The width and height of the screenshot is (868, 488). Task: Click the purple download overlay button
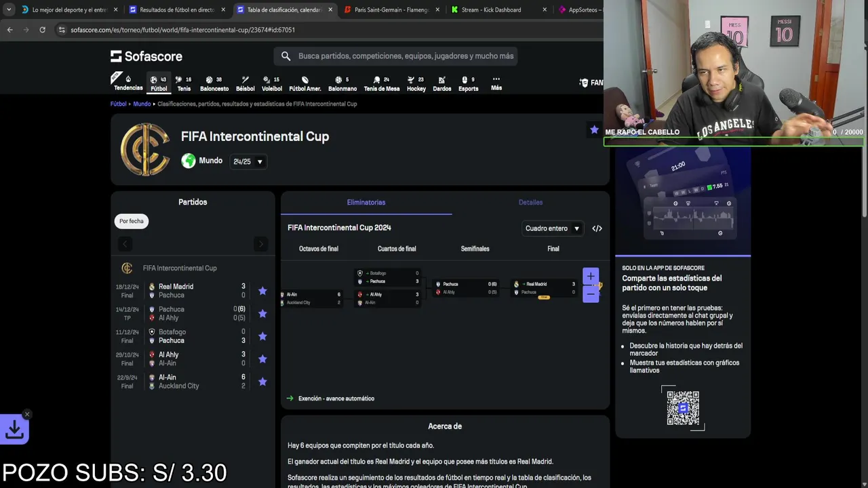tap(14, 430)
